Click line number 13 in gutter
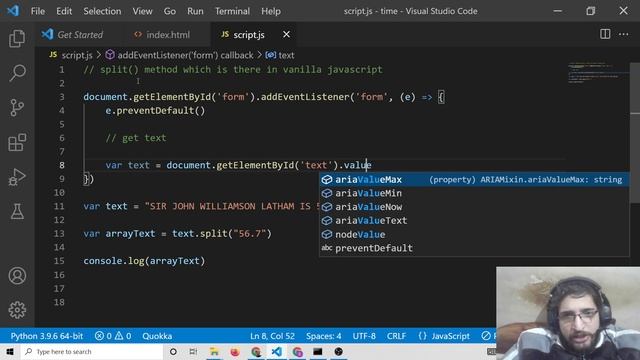 pos(59,233)
